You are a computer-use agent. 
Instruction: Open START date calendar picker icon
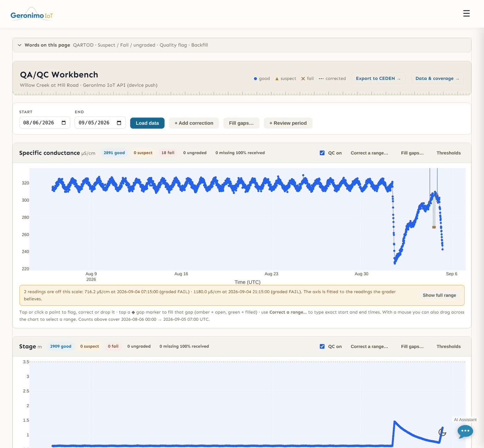point(64,123)
